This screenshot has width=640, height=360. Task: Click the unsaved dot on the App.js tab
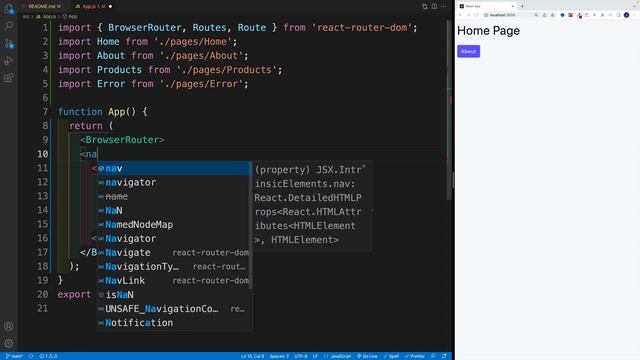[x=111, y=6]
